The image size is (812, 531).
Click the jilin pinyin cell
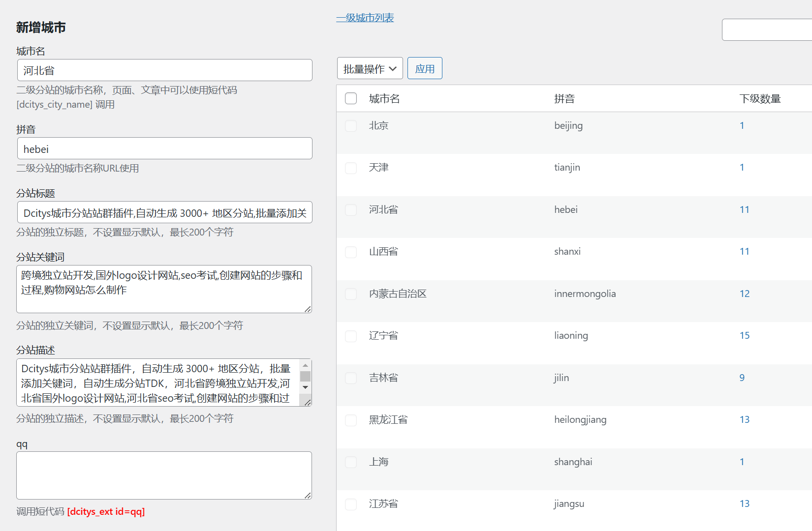(x=562, y=378)
